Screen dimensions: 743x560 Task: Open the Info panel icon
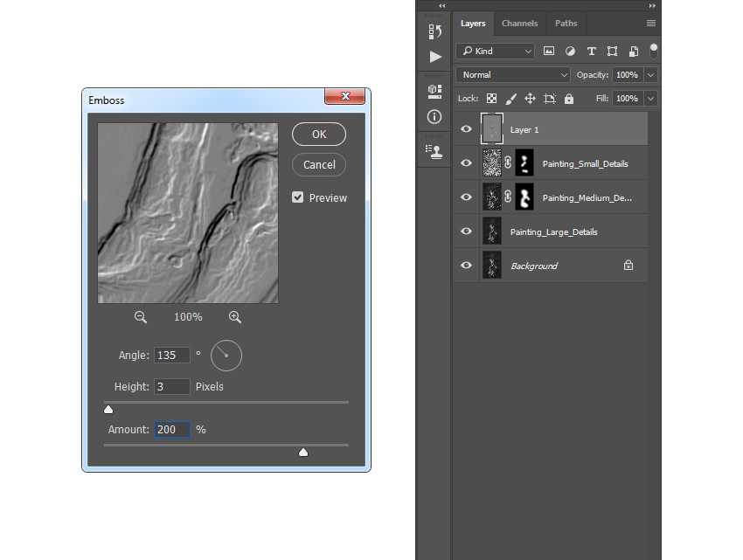434,116
